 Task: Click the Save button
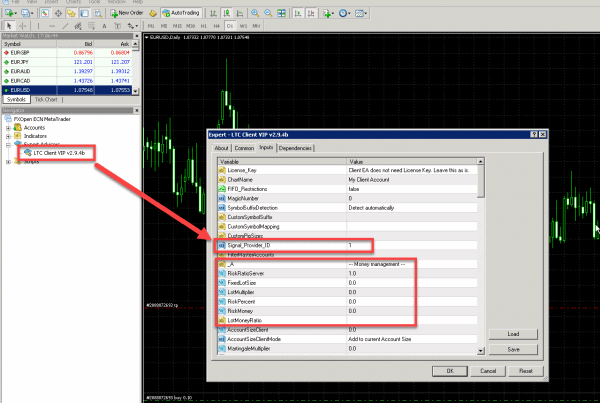513,349
